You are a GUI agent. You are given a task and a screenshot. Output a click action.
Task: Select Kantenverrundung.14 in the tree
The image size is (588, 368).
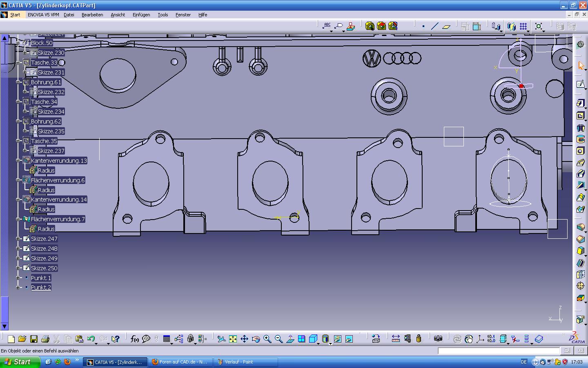(x=59, y=200)
